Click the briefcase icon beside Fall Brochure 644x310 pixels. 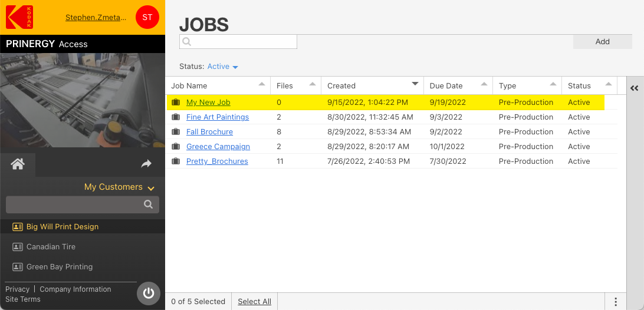pyautogui.click(x=176, y=132)
